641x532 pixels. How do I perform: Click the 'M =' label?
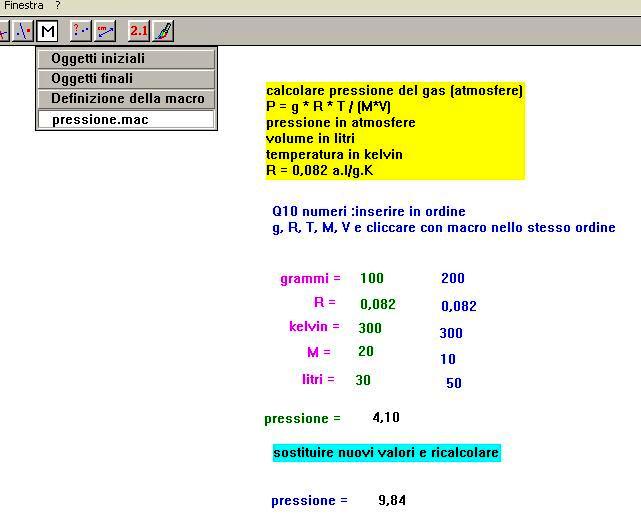pos(319,352)
